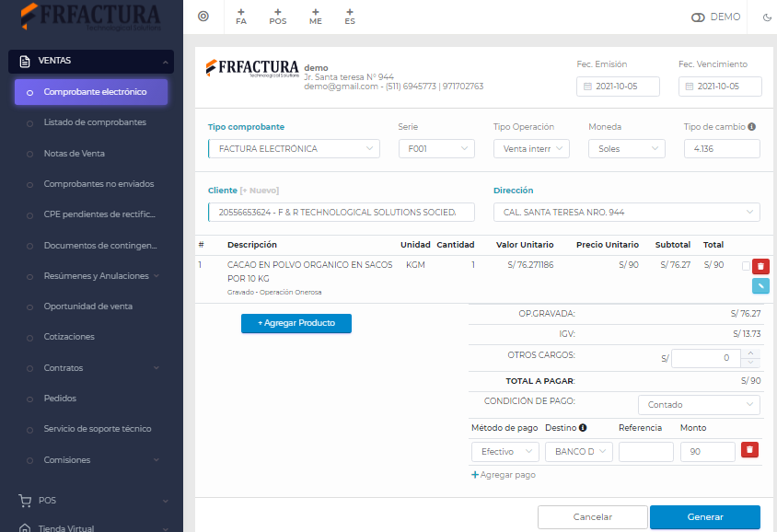Click the Referencia input field
The image size is (777, 532).
[646, 452]
